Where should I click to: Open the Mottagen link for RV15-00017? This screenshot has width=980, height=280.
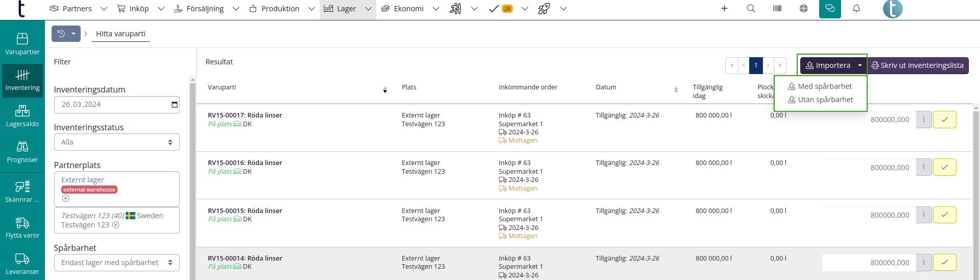[522, 141]
